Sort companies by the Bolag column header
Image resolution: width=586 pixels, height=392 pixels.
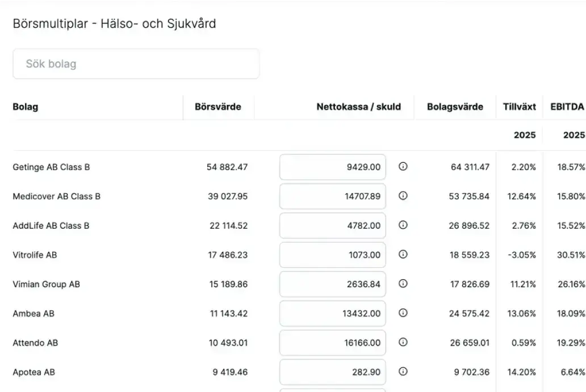point(26,107)
